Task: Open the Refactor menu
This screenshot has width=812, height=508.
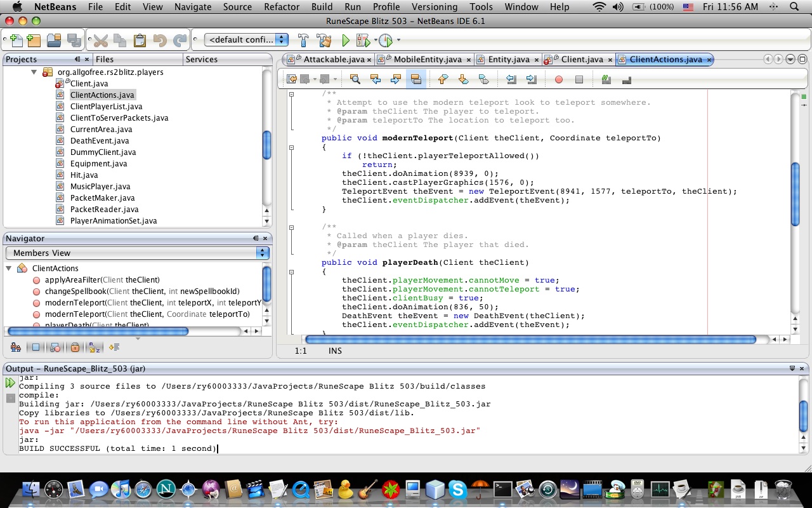Action: point(282,7)
